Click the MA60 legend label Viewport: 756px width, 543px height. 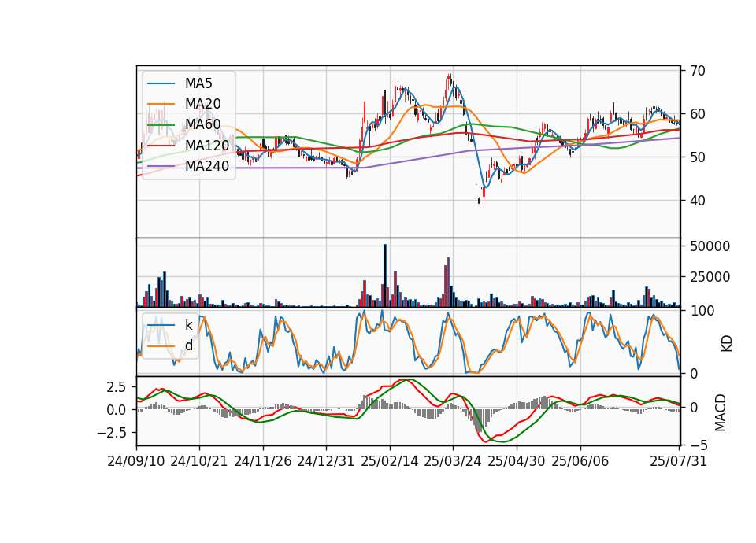(x=202, y=125)
